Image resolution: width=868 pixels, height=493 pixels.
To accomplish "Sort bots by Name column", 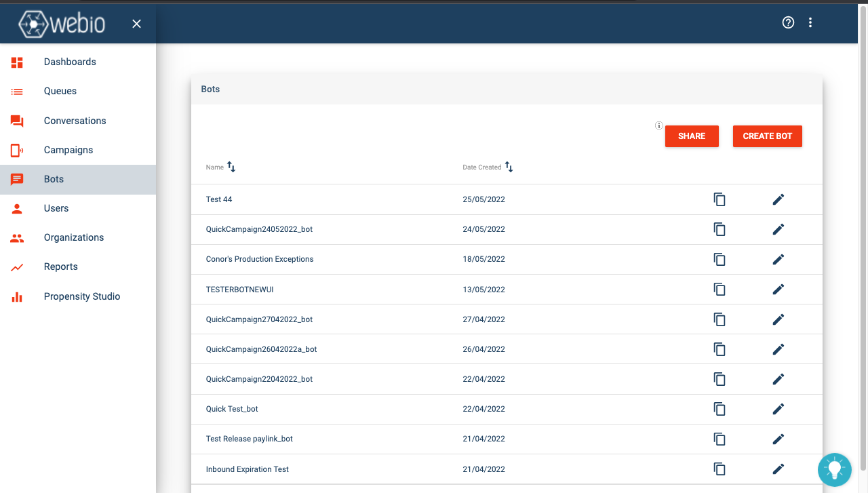I will point(231,167).
